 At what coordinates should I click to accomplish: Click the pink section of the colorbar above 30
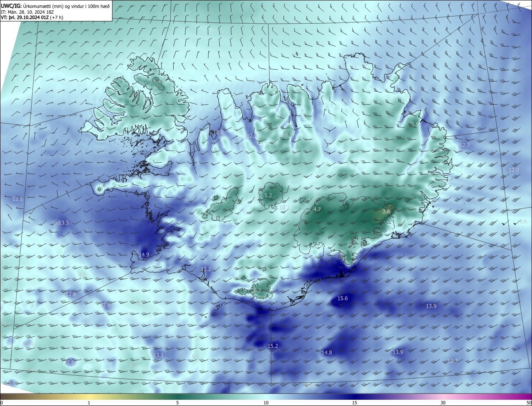443,396
